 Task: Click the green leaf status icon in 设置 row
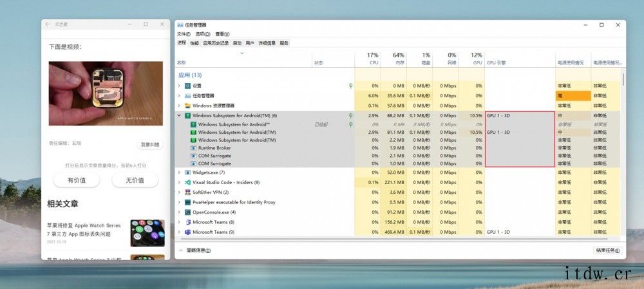tap(350, 86)
